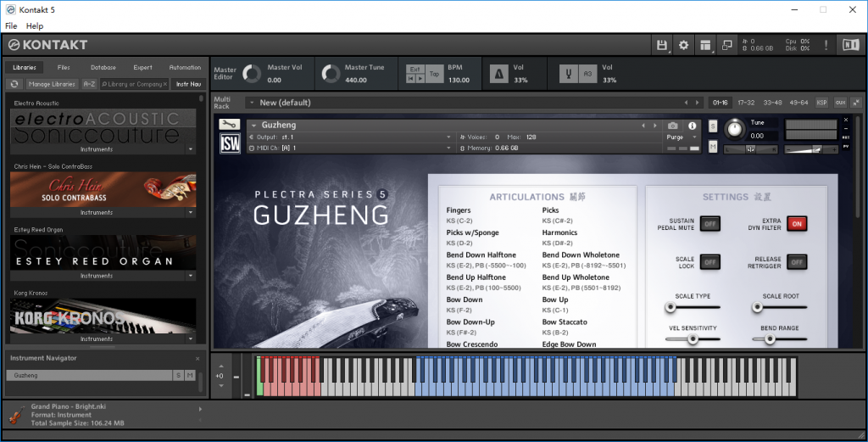Open the KSP script editor button
The width and height of the screenshot is (868, 442).
coord(821,103)
